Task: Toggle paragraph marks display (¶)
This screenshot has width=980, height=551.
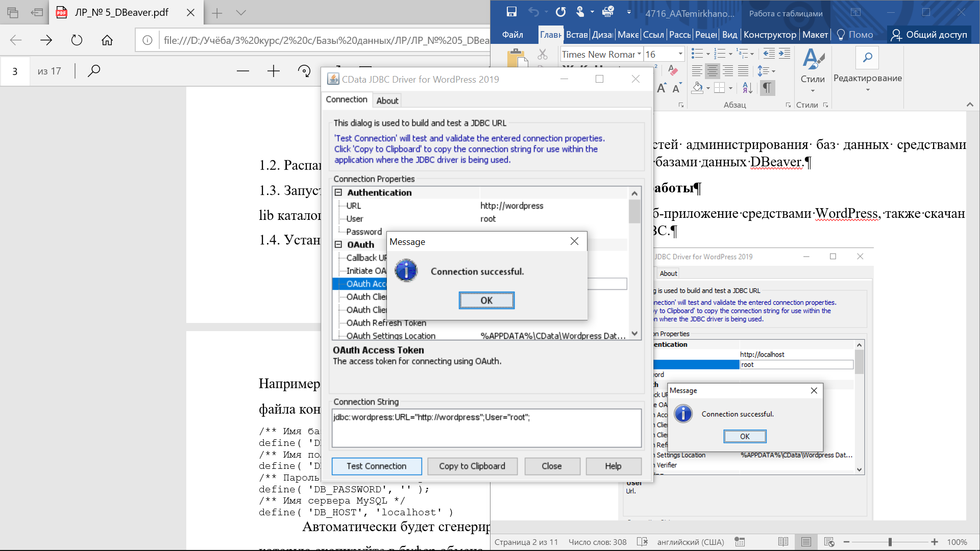Action: coord(767,88)
